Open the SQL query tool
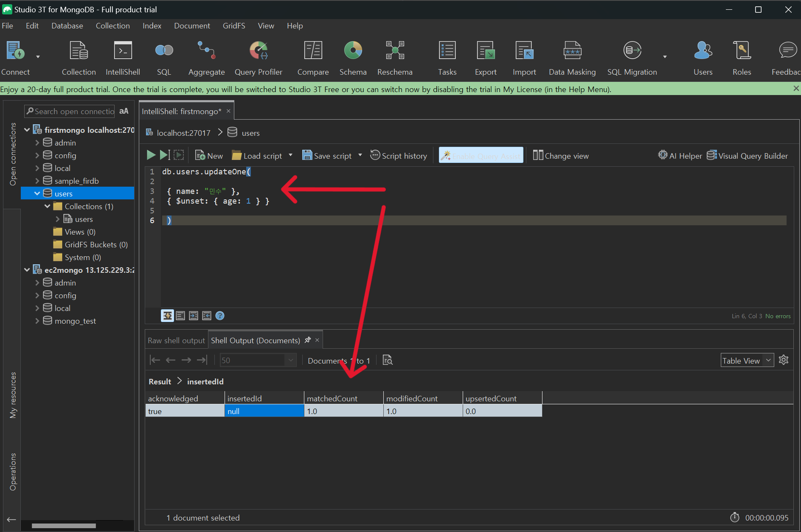The height and width of the screenshot is (532, 801). pyautogui.click(x=164, y=59)
